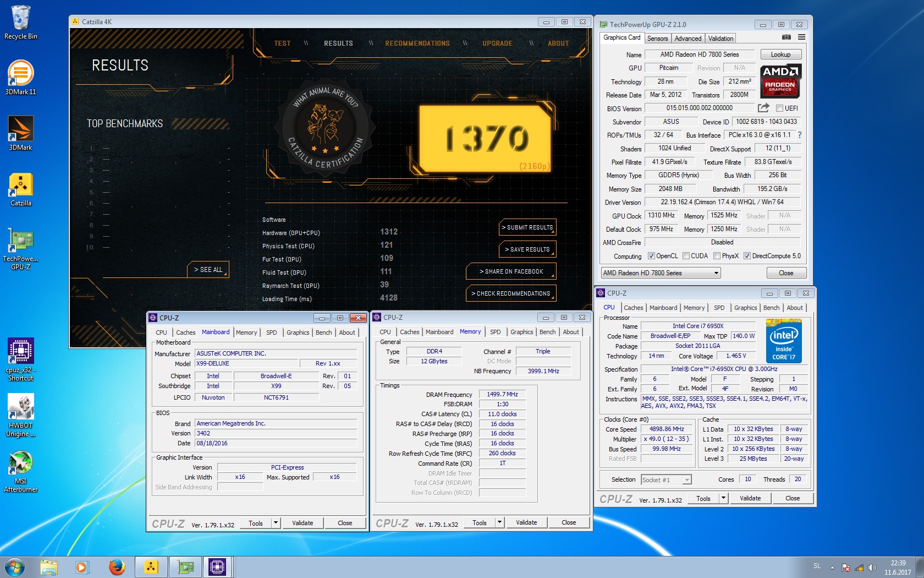Screen dimensions: 924x578
Task: Toggle the UEFI checkbox in GPU-Z
Action: [x=779, y=108]
